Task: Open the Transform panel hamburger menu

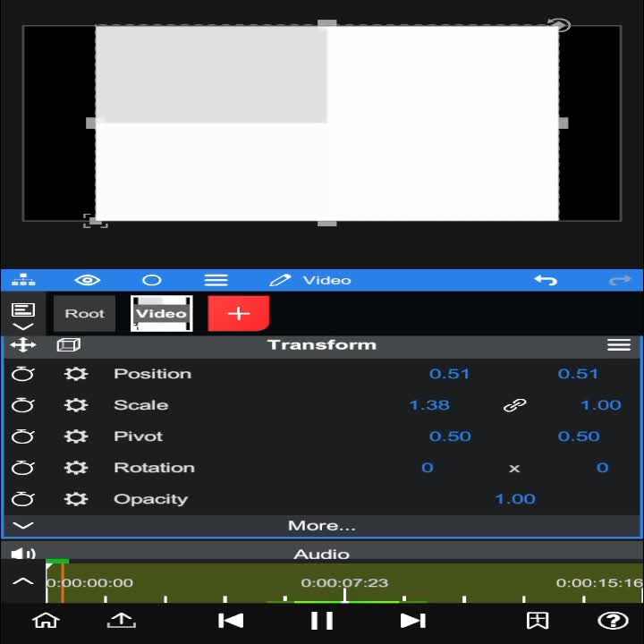Action: point(619,344)
